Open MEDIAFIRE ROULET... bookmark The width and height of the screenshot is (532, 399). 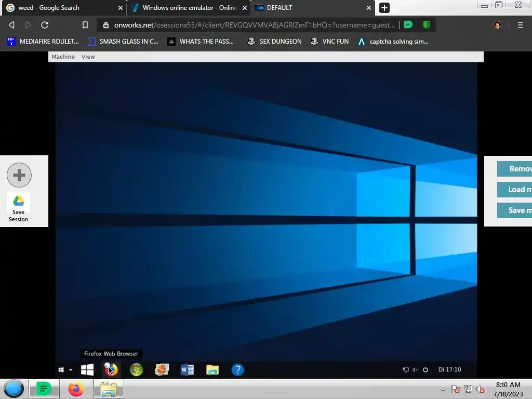pos(43,42)
